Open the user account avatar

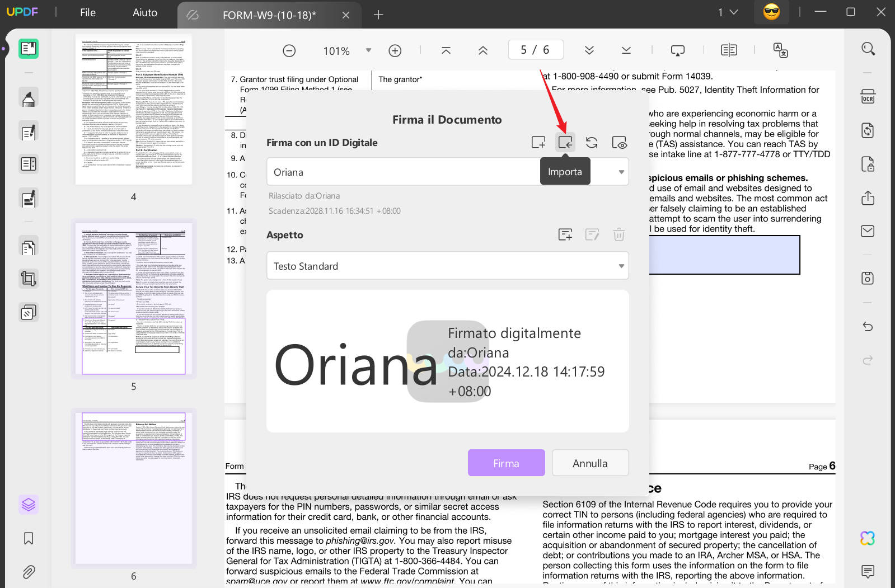771,12
